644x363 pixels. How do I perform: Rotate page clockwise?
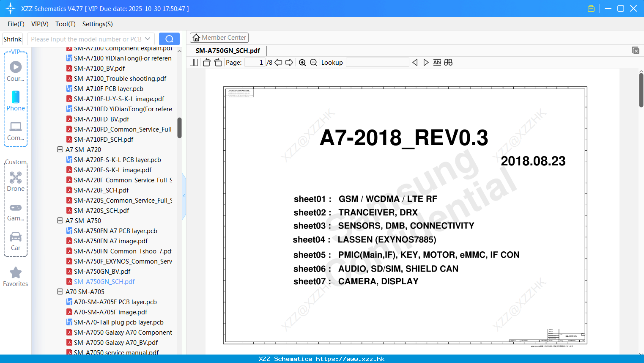click(218, 62)
